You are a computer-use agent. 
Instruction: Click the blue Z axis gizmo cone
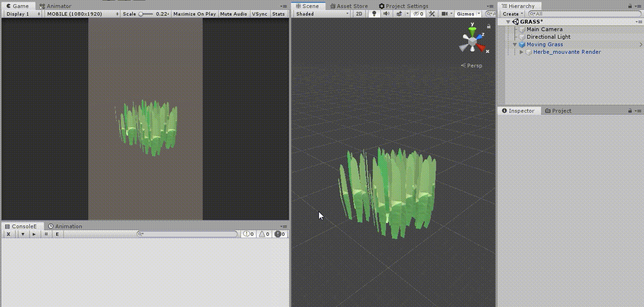tap(479, 37)
